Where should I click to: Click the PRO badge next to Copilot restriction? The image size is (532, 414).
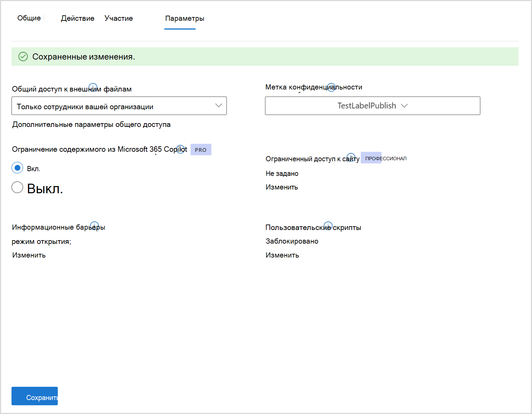tap(201, 150)
